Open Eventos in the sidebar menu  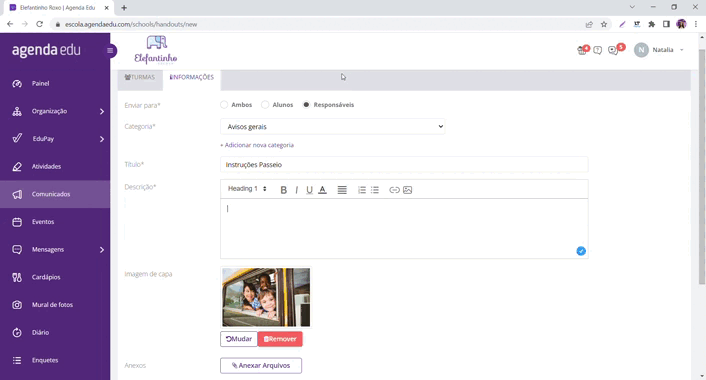tap(55, 222)
